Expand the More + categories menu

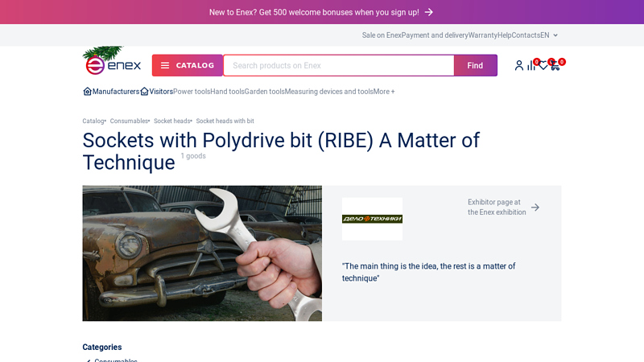(x=384, y=92)
